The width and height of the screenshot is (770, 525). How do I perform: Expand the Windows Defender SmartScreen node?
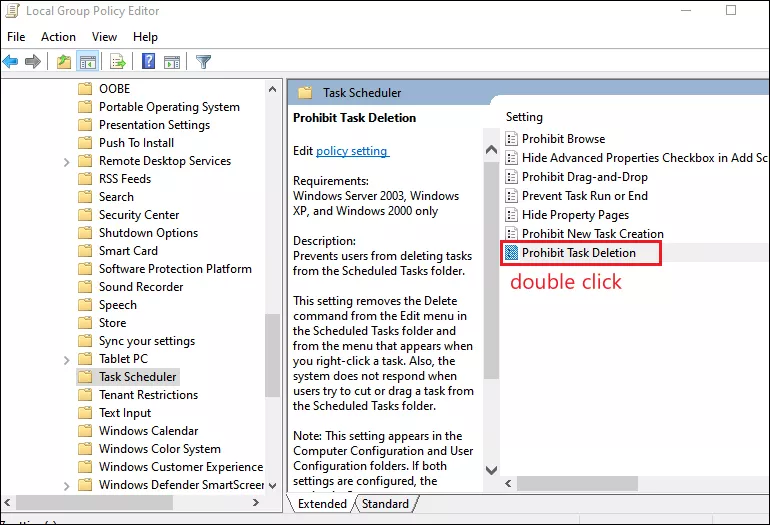tap(66, 486)
